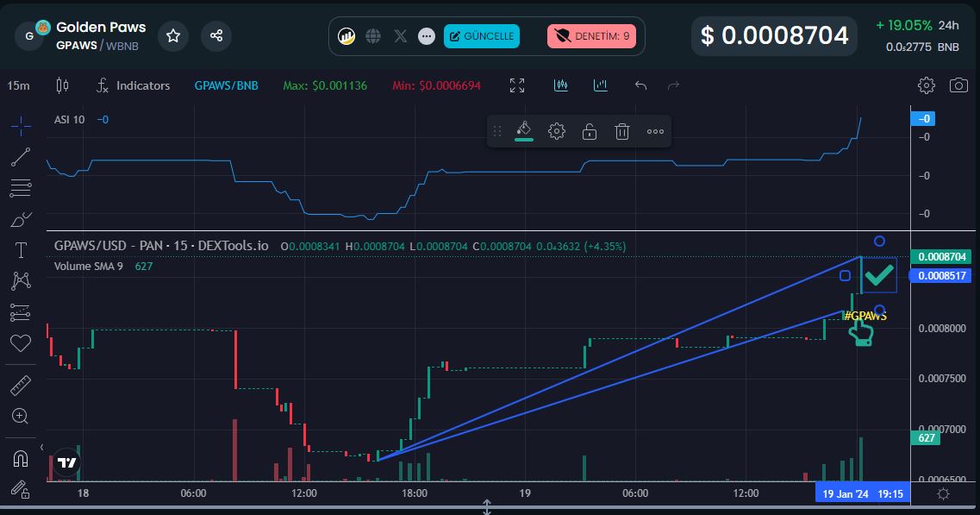
Task: Collapse the drawing toolbar arrow
Action: [42, 447]
